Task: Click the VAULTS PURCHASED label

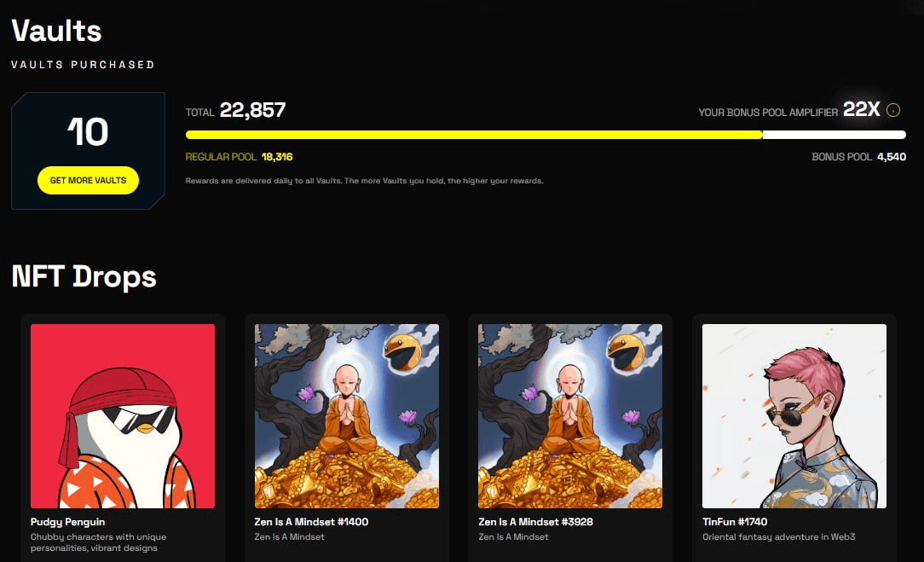Action: [83, 65]
